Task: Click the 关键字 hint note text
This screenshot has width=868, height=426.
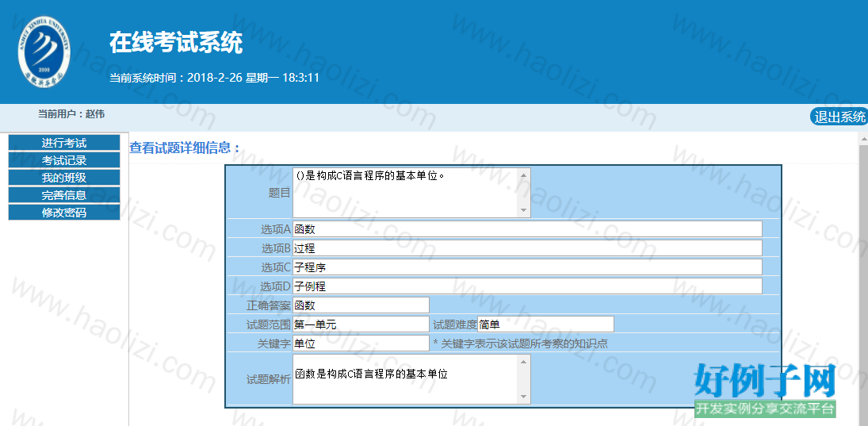Action: point(520,343)
